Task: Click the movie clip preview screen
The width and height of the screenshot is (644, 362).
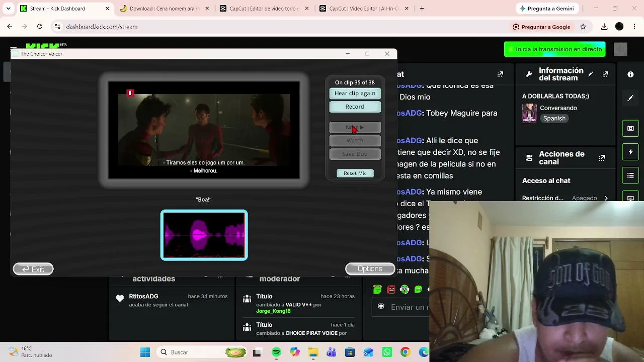Action: tap(204, 131)
